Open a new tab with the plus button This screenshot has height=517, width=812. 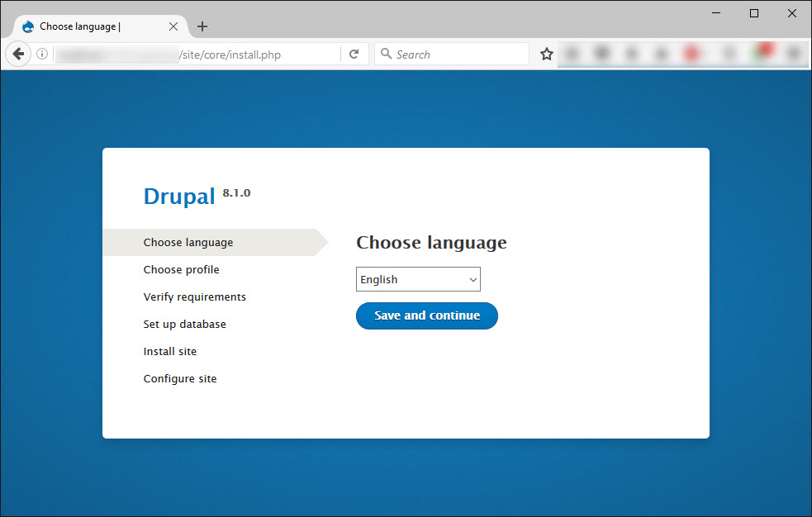click(202, 26)
